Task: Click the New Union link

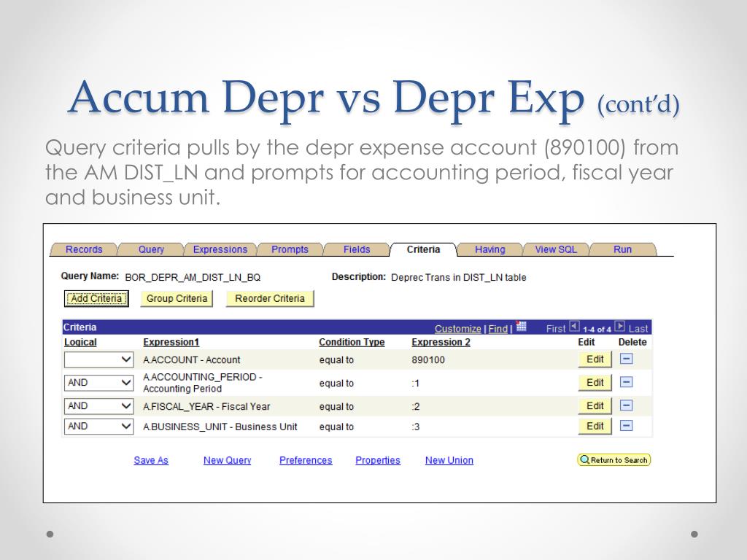Action: (449, 461)
